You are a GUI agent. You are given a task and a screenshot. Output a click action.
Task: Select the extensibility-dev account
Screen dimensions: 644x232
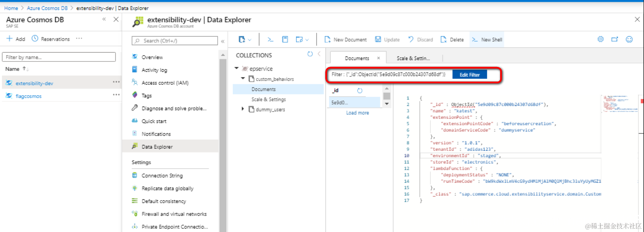tap(34, 83)
